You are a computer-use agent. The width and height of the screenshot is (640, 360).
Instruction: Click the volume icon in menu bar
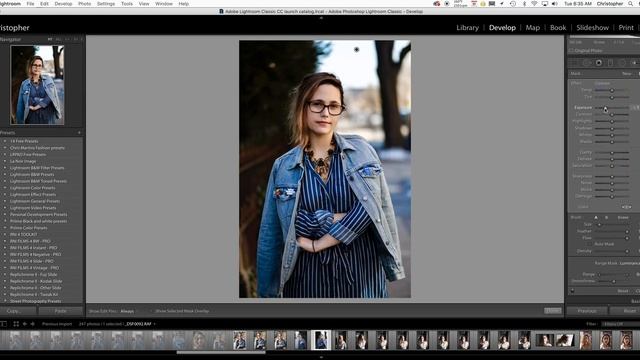[x=554, y=4]
